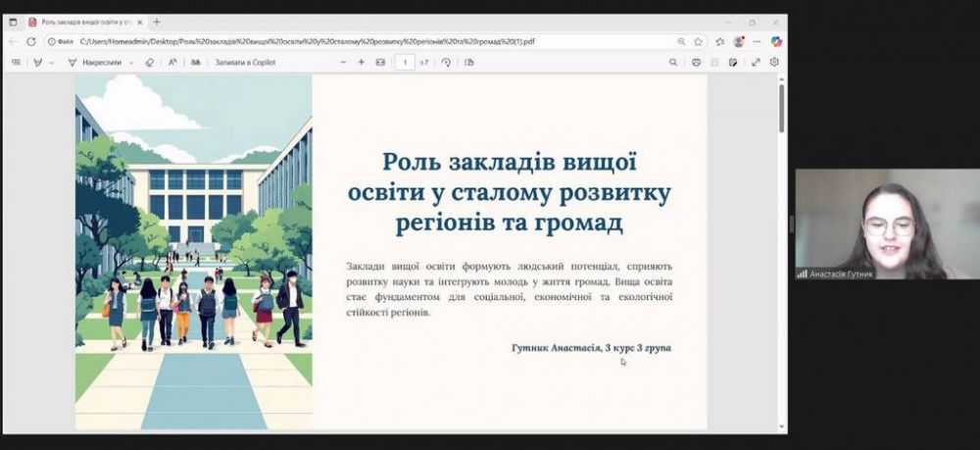The image size is (980, 450).
Task: Open the browser Settings and more menu
Action: [x=757, y=41]
